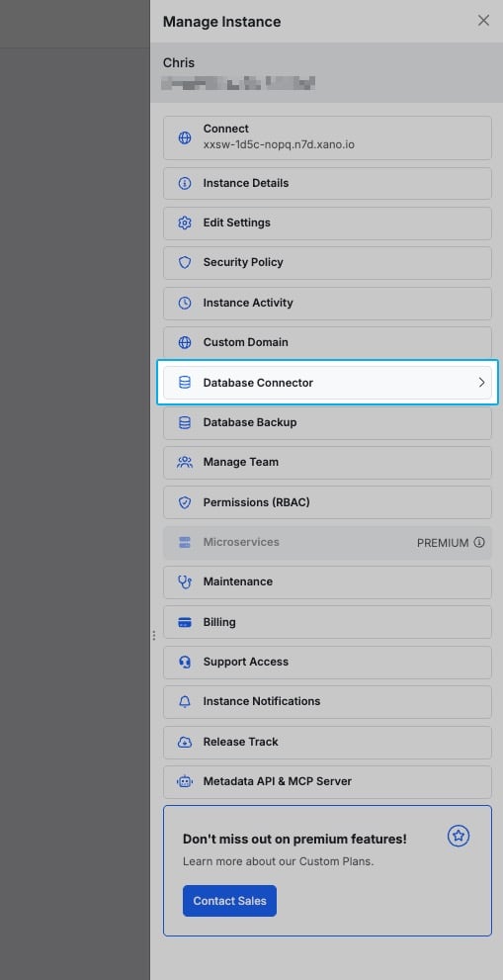Image resolution: width=503 pixels, height=980 pixels.
Task: Open Release Track label
Action: [x=240, y=742]
